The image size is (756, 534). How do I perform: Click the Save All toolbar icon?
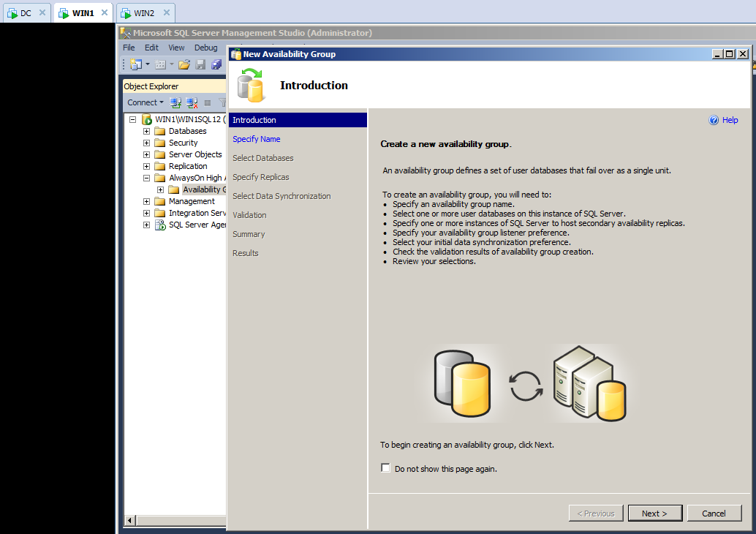216,64
